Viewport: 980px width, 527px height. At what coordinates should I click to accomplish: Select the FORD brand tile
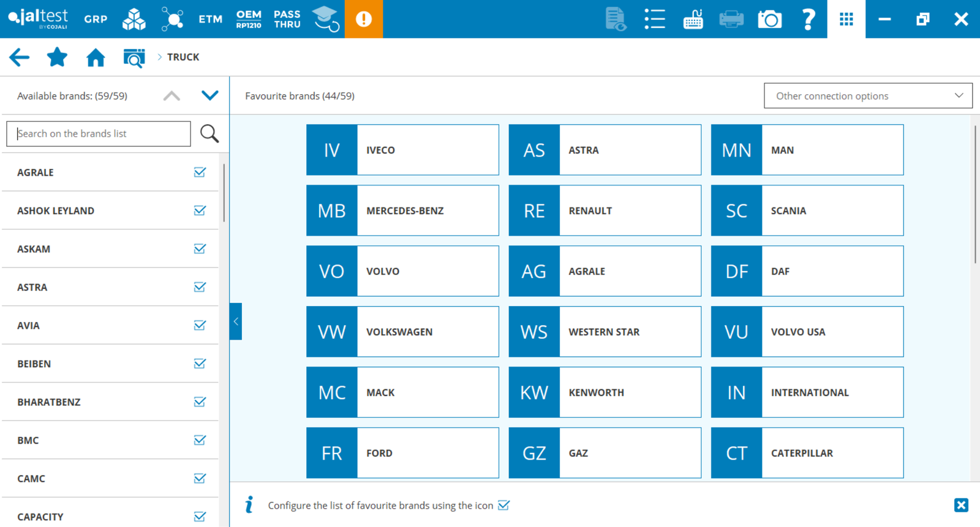tap(402, 453)
